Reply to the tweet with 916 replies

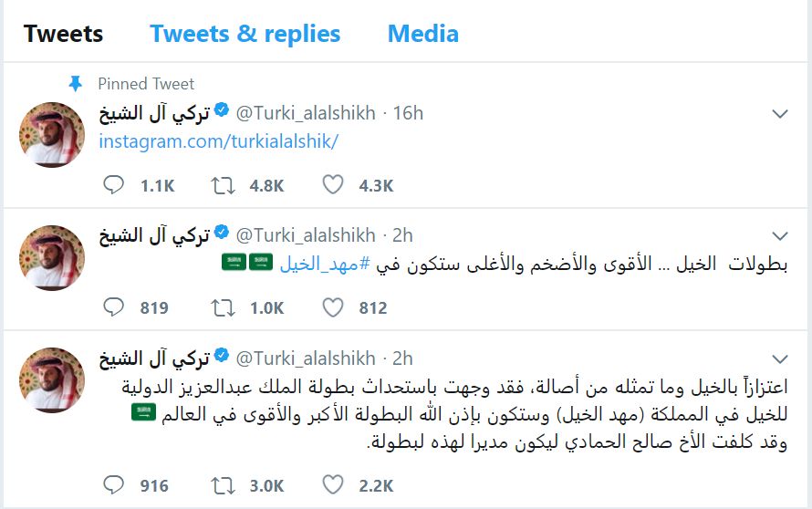click(114, 486)
